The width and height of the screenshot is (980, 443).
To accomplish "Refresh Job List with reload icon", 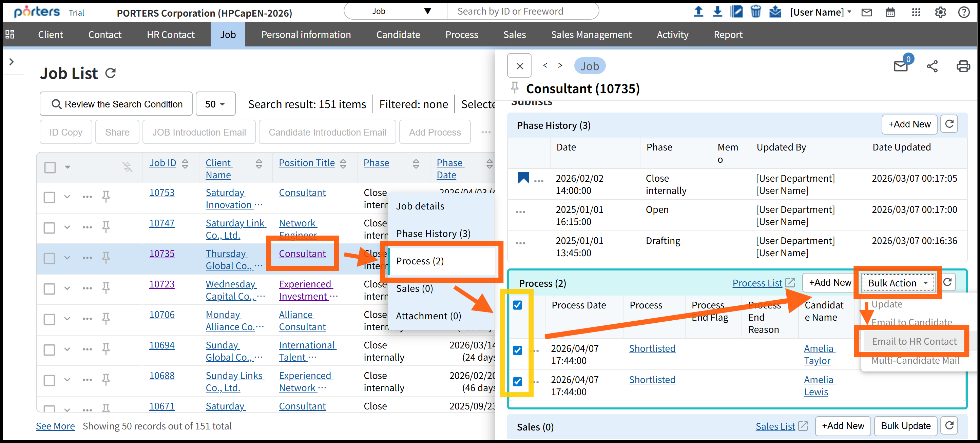I will [x=111, y=73].
